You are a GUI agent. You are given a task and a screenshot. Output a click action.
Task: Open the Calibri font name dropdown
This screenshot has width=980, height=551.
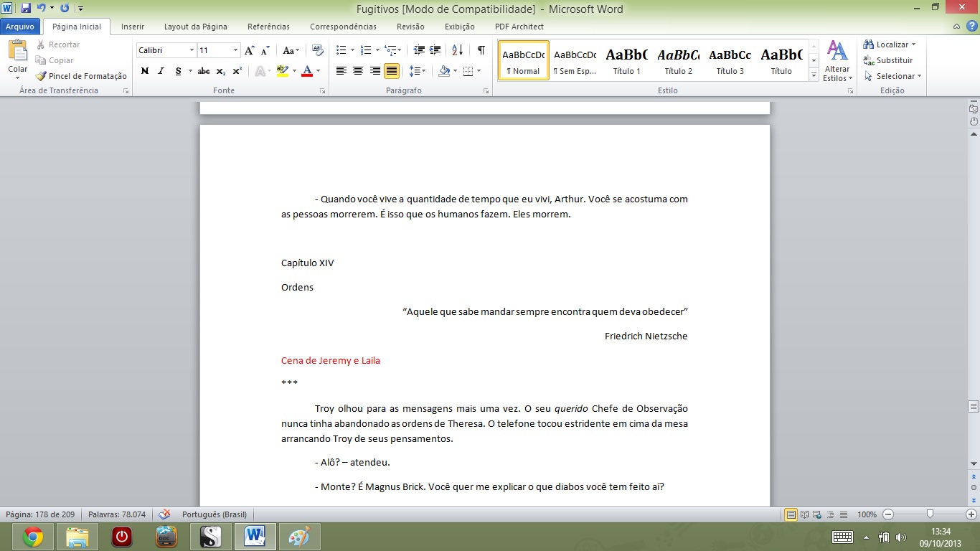[192, 50]
